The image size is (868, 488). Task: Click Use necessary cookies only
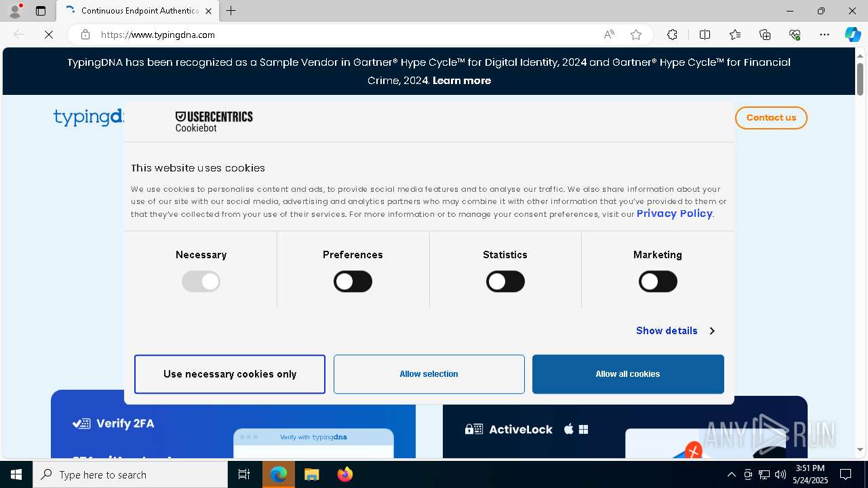[230, 374]
